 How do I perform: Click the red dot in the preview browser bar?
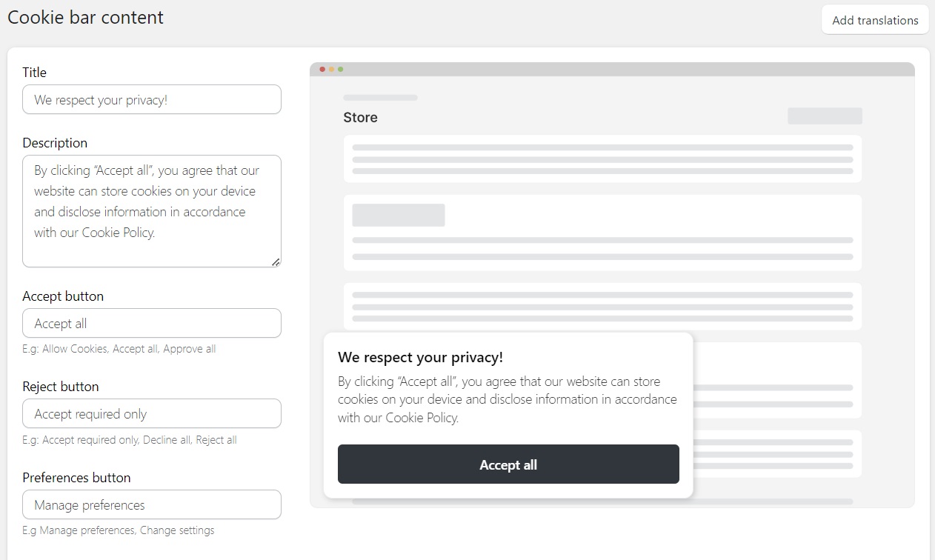pyautogui.click(x=322, y=68)
